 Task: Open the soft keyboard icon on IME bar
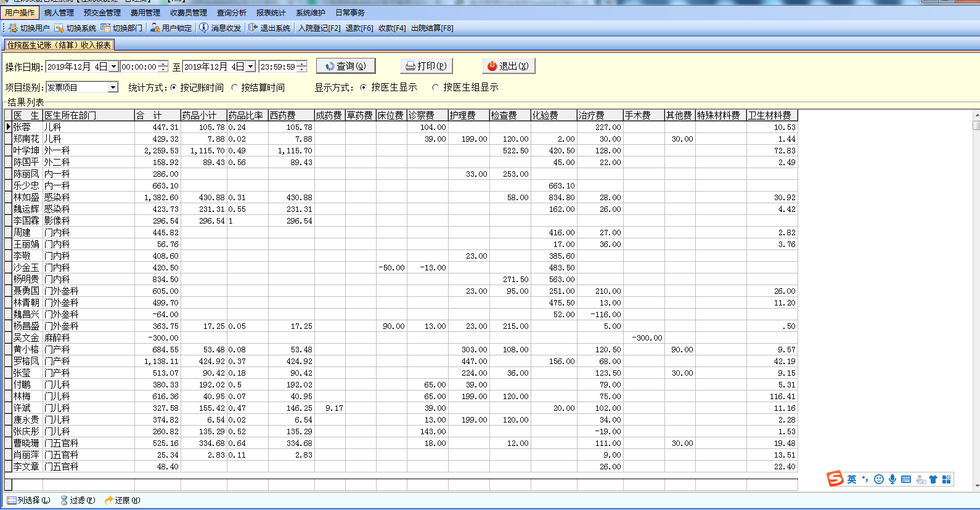tap(906, 479)
